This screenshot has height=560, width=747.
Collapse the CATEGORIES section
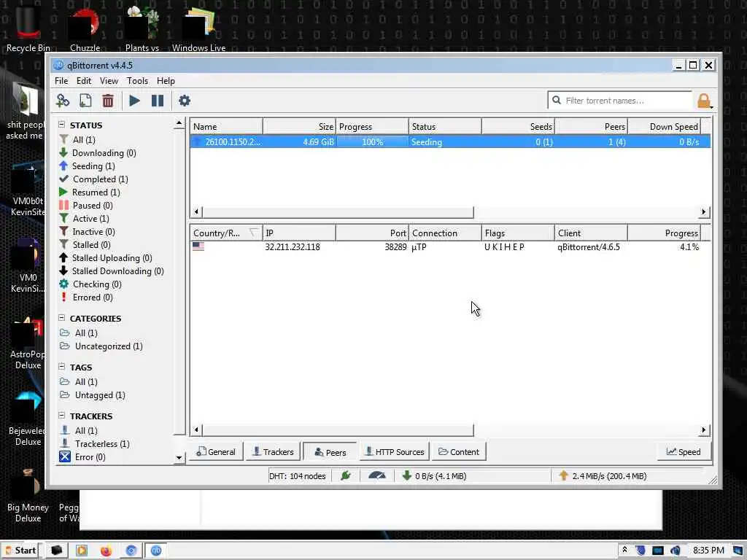pyautogui.click(x=61, y=318)
